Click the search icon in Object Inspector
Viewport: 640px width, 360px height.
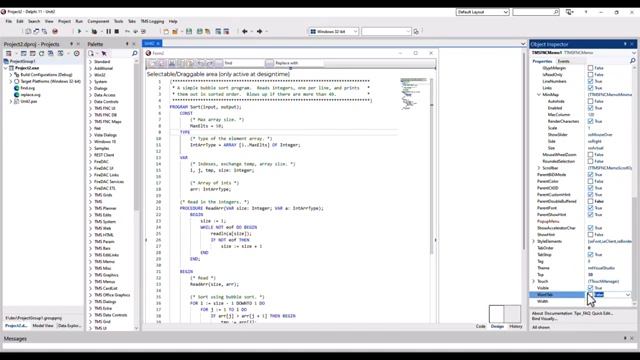coord(633,61)
